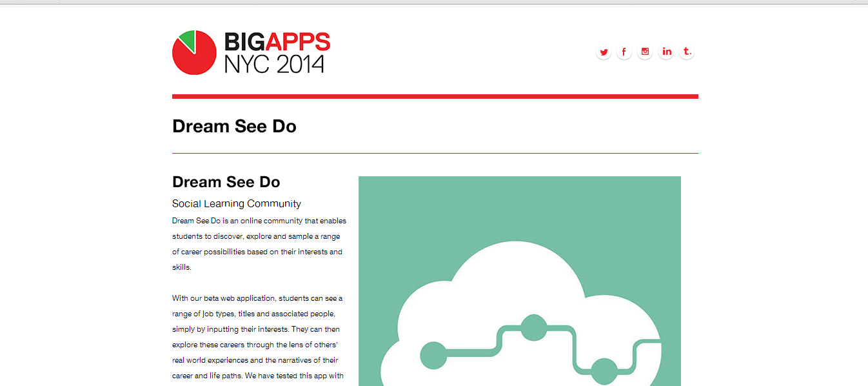Click the Dream See Do section heading

click(x=226, y=182)
